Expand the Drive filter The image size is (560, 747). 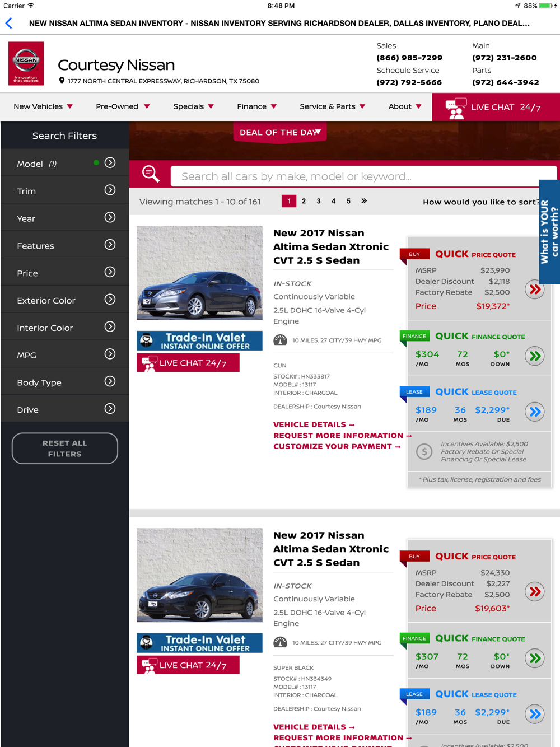tap(110, 409)
